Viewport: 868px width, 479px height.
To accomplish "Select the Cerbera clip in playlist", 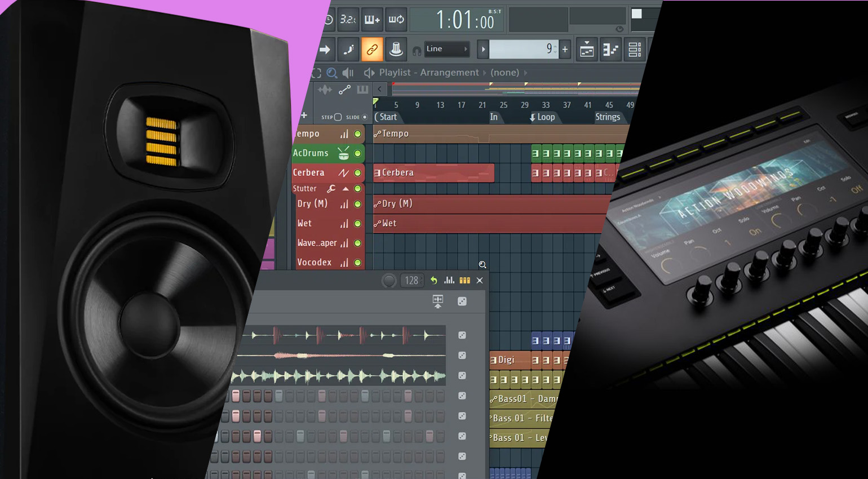I will (433, 173).
